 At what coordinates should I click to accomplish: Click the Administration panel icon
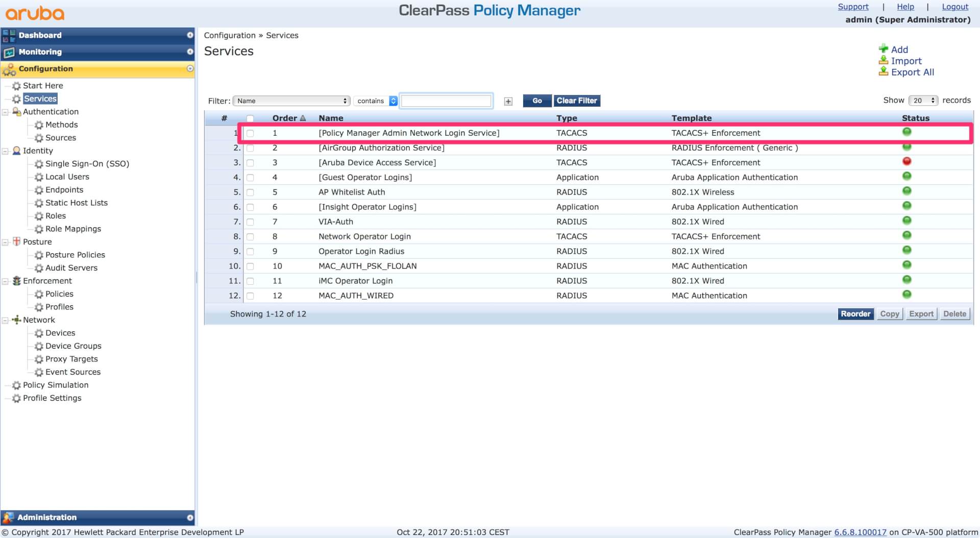click(8, 518)
